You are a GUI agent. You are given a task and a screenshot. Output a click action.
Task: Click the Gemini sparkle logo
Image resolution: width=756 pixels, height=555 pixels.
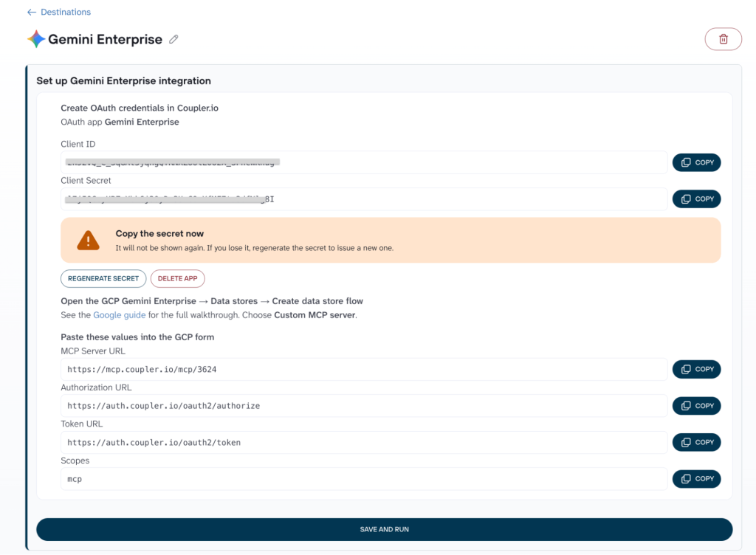pyautogui.click(x=36, y=39)
